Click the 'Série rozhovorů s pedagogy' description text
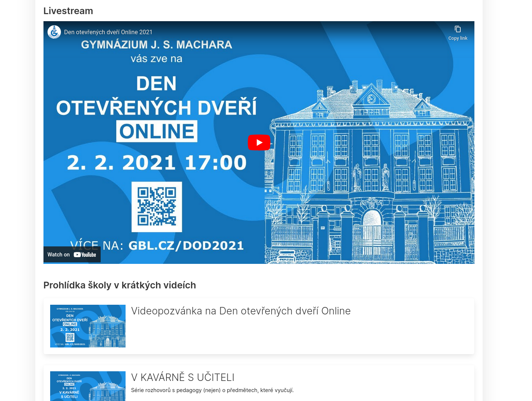The height and width of the screenshot is (401, 532). tap(212, 390)
